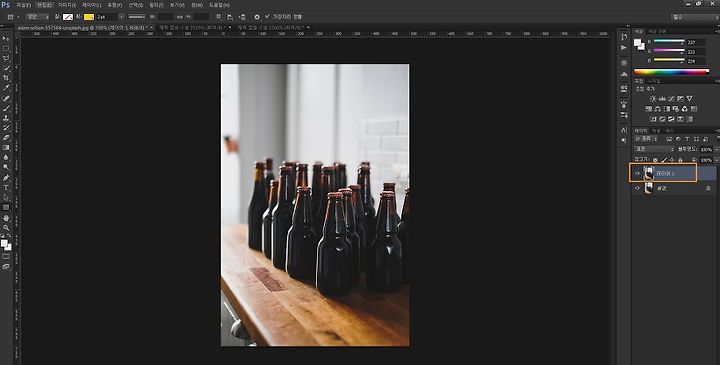Image resolution: width=720 pixels, height=365 pixels.
Task: Toggle lock image pixels
Action: click(x=664, y=160)
